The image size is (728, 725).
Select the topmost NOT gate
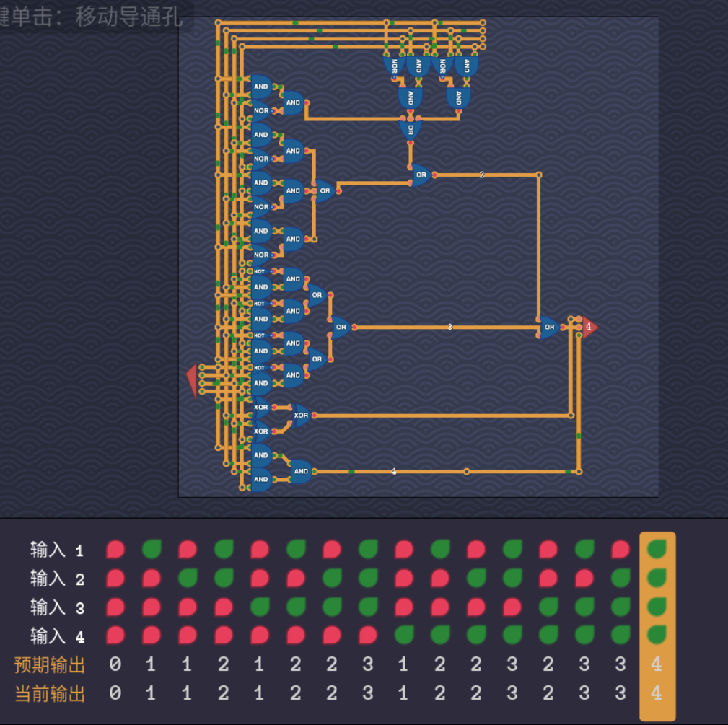pos(260,271)
